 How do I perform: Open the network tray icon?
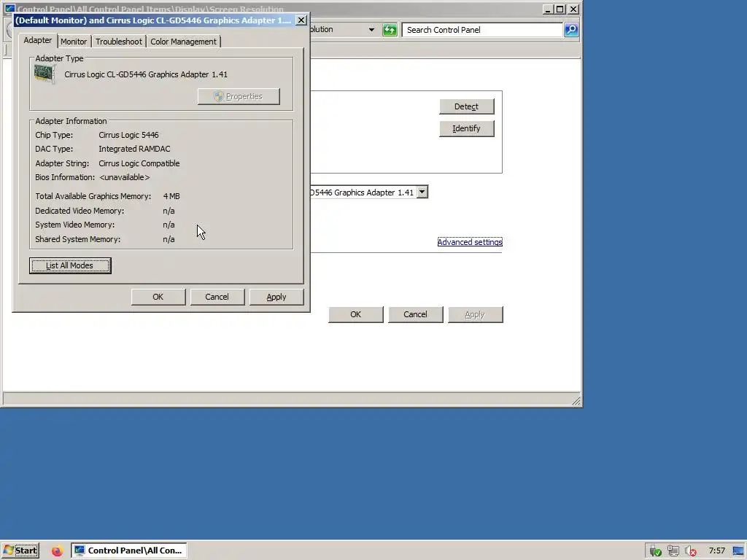click(673, 551)
